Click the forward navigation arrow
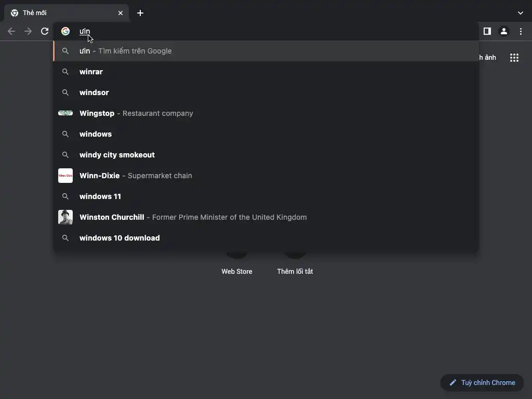 [28, 31]
